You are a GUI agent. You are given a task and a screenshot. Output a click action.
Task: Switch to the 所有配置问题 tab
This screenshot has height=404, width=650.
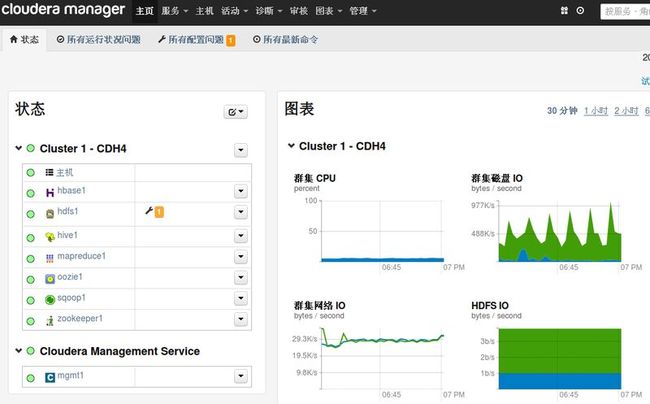point(196,39)
